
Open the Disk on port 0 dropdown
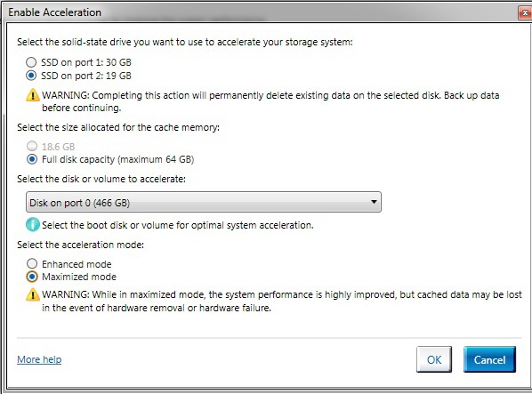pyautogui.click(x=204, y=202)
